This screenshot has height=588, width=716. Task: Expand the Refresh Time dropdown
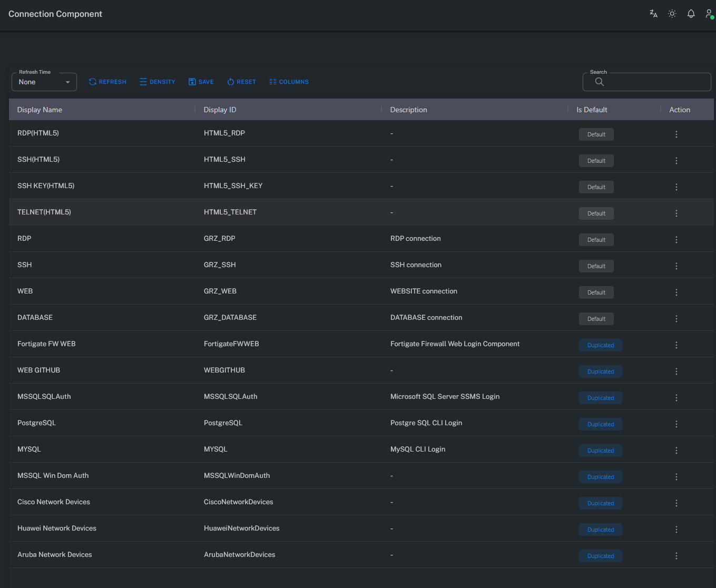pyautogui.click(x=44, y=82)
